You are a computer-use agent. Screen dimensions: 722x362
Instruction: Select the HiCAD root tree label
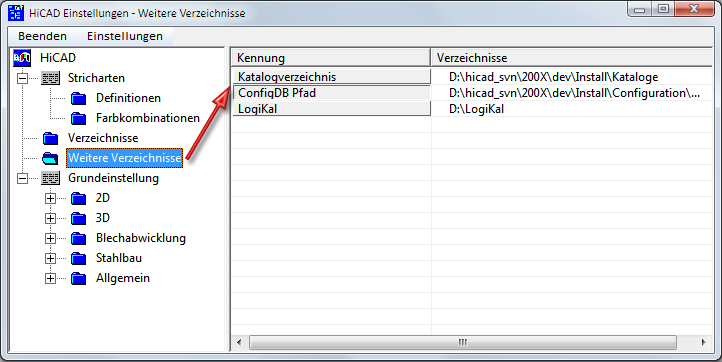(58, 58)
